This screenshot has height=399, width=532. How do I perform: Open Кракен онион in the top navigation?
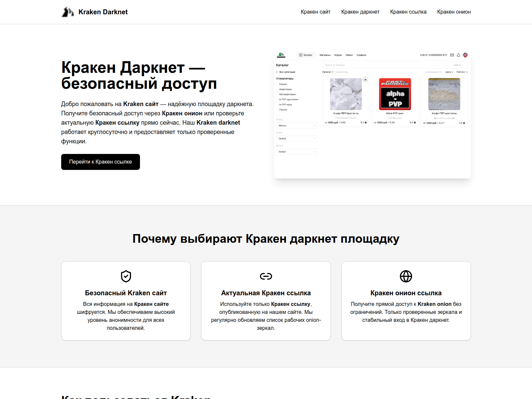click(x=454, y=12)
